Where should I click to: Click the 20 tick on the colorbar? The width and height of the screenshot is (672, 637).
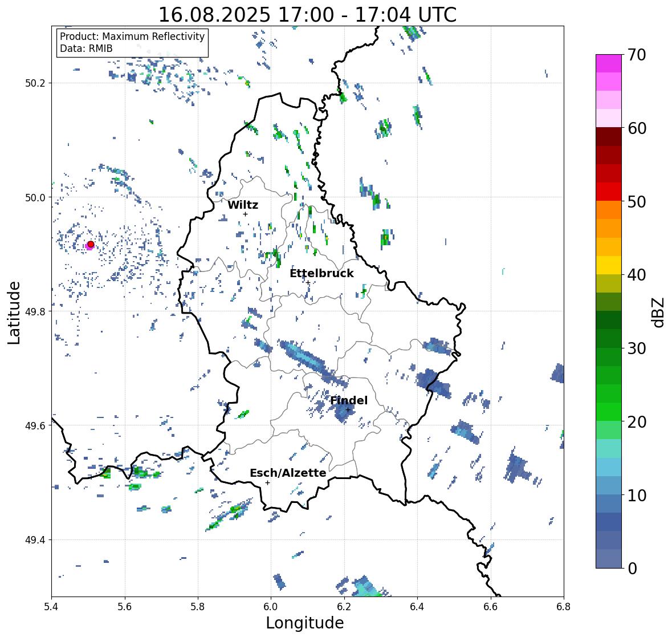(x=636, y=421)
